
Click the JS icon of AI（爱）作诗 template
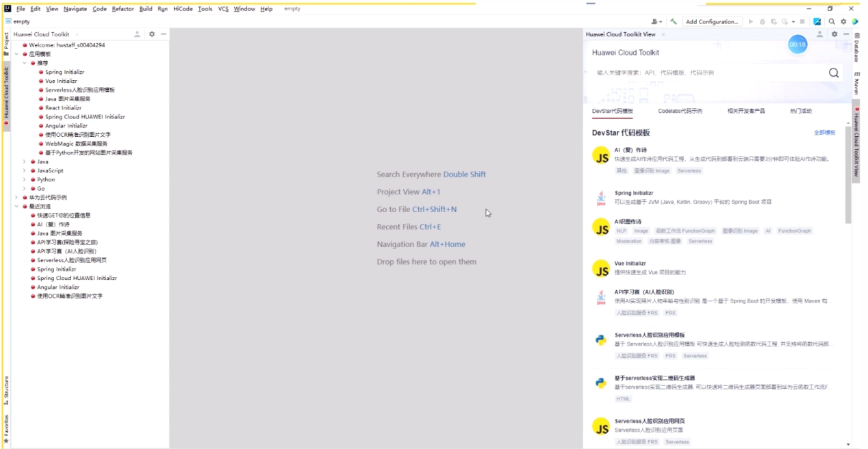[x=601, y=155]
